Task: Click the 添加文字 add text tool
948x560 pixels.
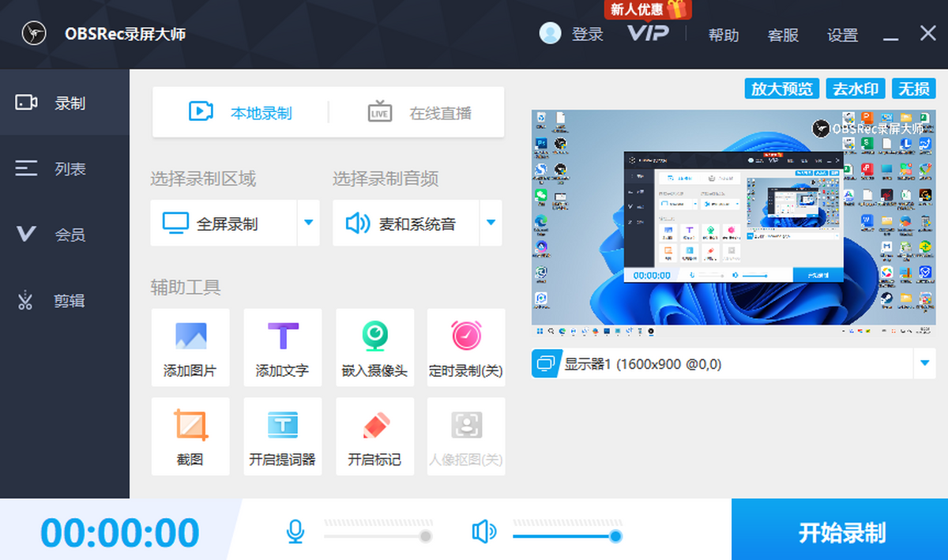Action: click(282, 348)
